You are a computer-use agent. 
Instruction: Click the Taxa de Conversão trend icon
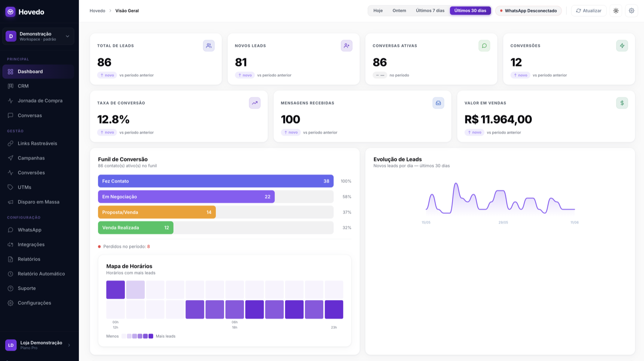(x=255, y=103)
